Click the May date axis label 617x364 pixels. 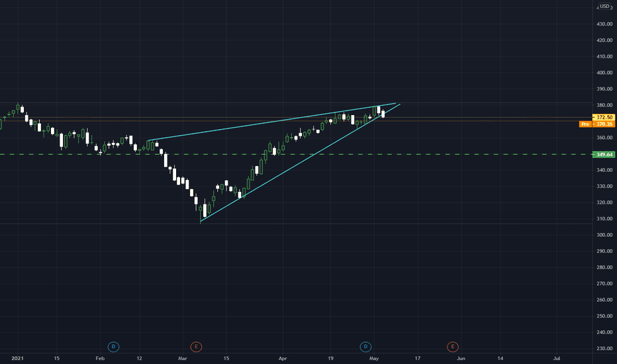click(x=374, y=359)
